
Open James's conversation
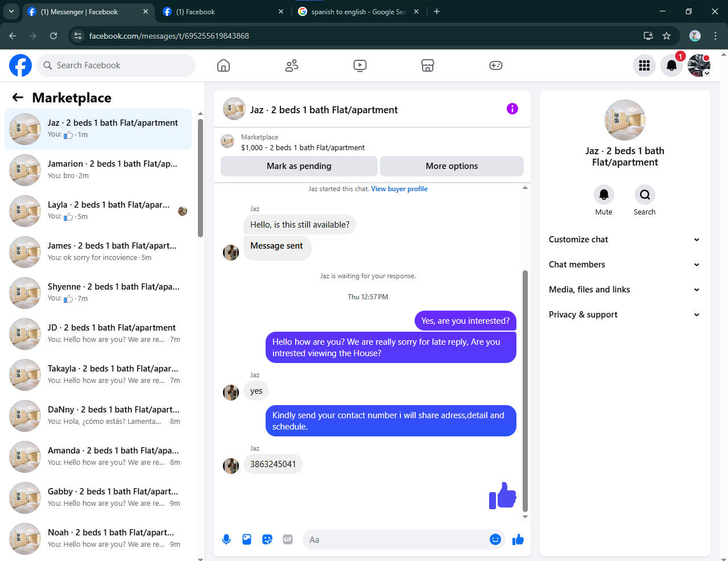coord(98,252)
